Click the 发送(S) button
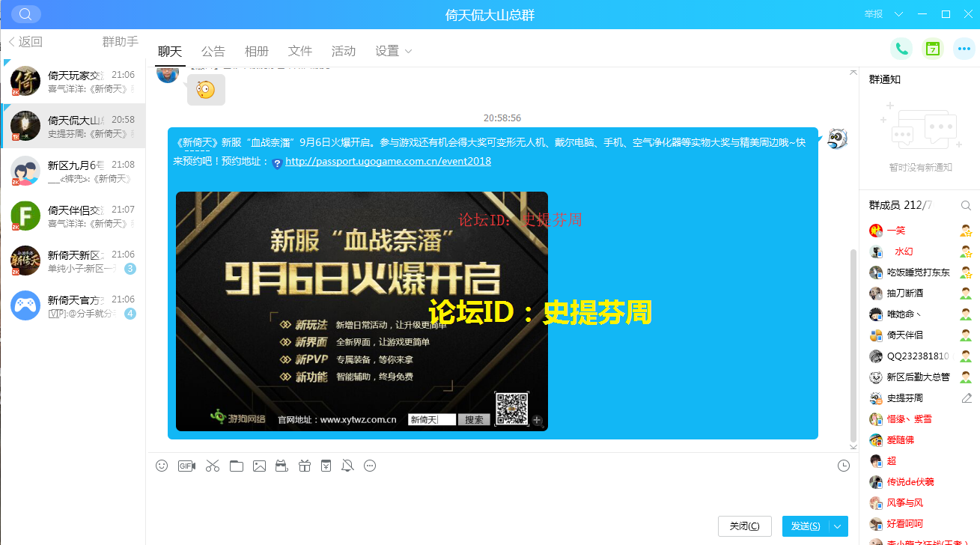 (806, 526)
